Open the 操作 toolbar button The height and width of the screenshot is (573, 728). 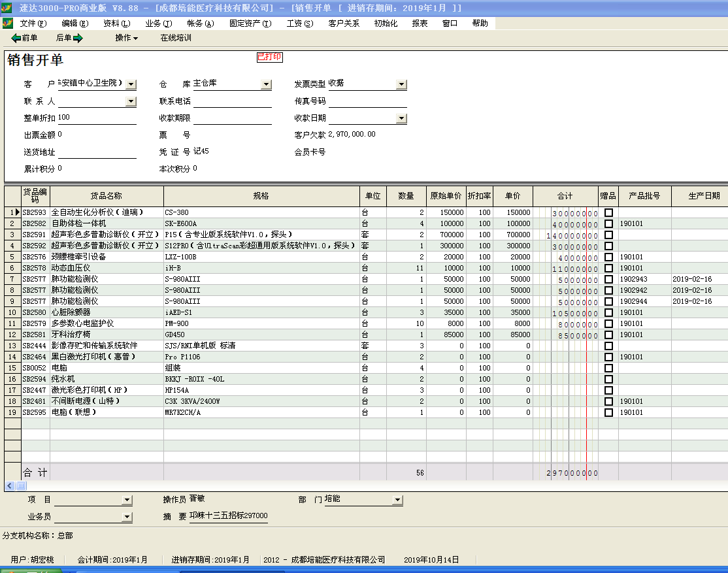point(126,38)
